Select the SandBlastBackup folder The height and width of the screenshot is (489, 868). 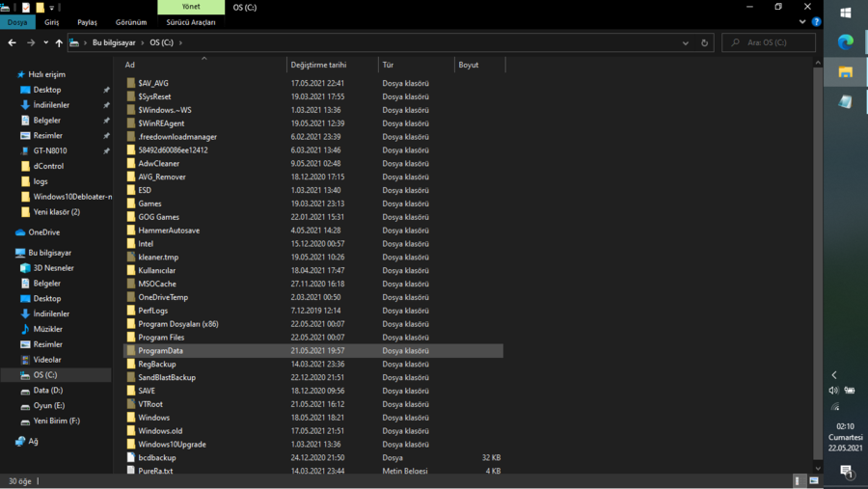[x=167, y=377]
